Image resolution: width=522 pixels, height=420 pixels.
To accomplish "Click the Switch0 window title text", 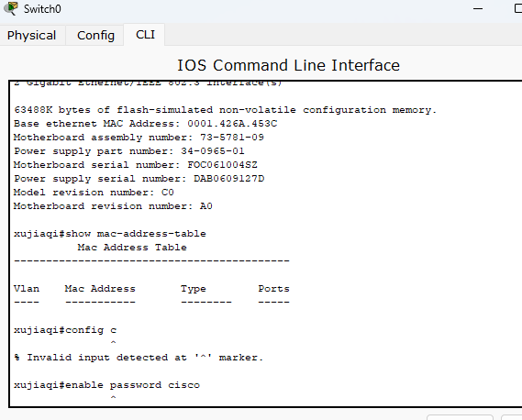I will 42,9.
